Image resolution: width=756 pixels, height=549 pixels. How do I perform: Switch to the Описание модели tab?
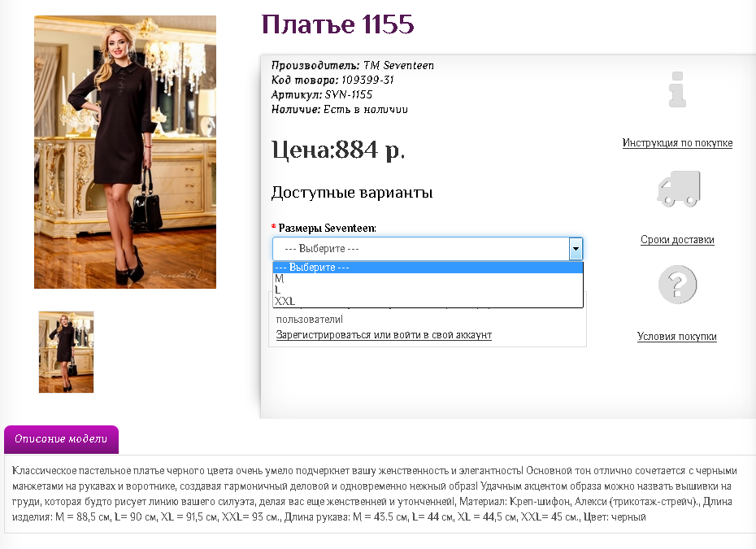pyautogui.click(x=61, y=439)
